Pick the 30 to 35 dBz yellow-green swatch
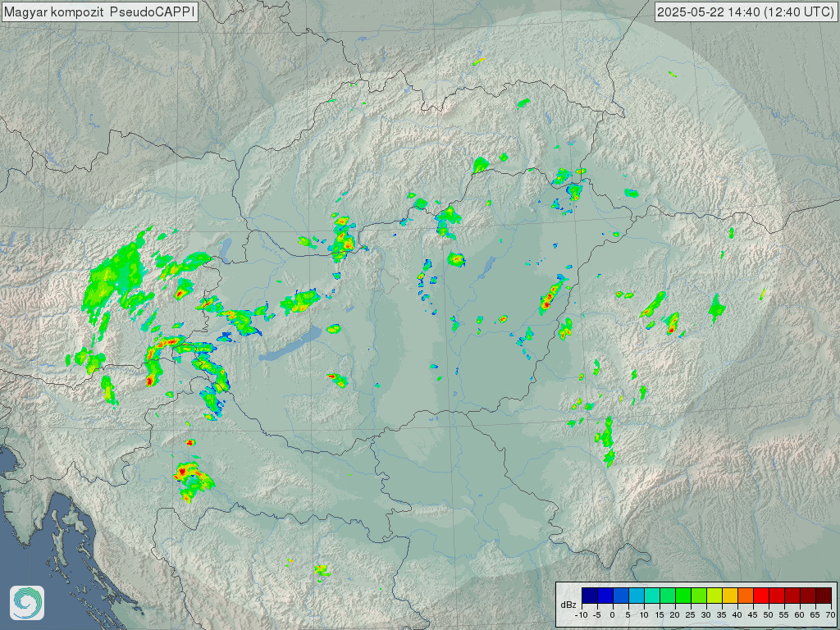 pyautogui.click(x=714, y=596)
